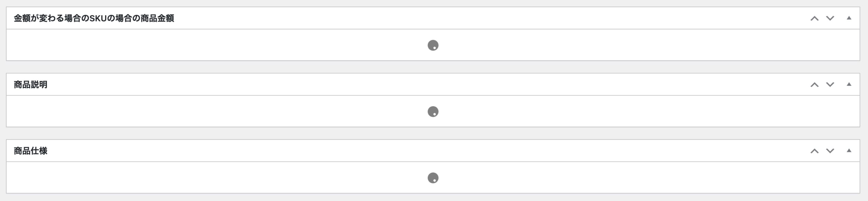This screenshot has width=868, height=201.
Task: Click the 商品仕様 panel heading
Action: pos(31,151)
